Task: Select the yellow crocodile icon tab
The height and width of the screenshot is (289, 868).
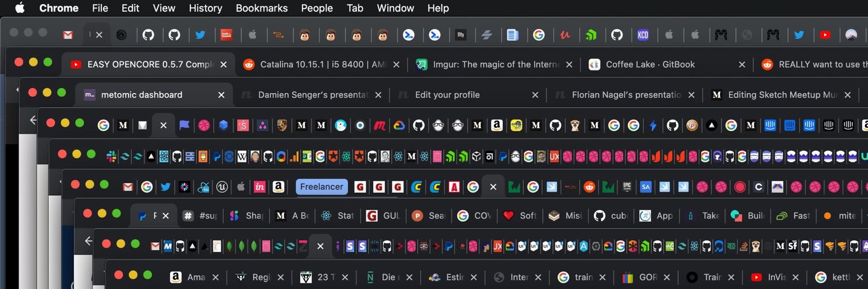Action: point(517,125)
